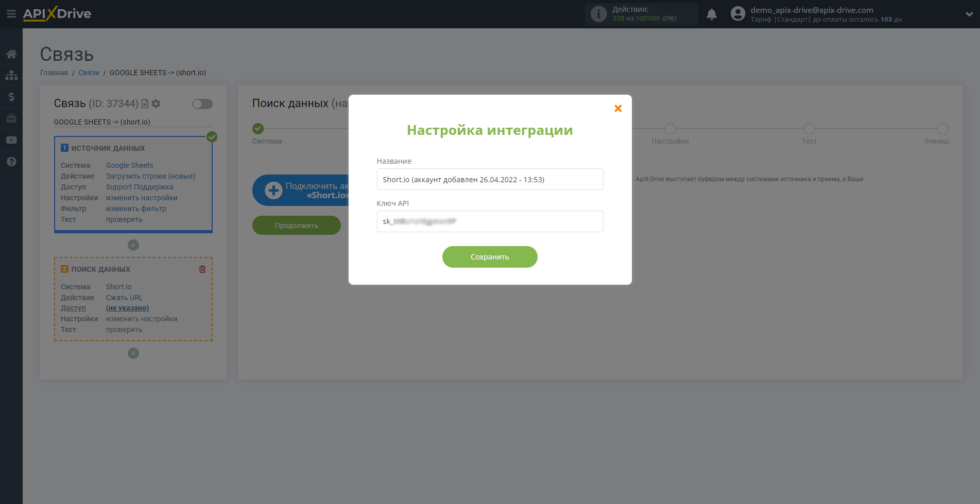Screen dimensions: 980x504
Task: Click source изменить настройки link
Action: tap(142, 198)
